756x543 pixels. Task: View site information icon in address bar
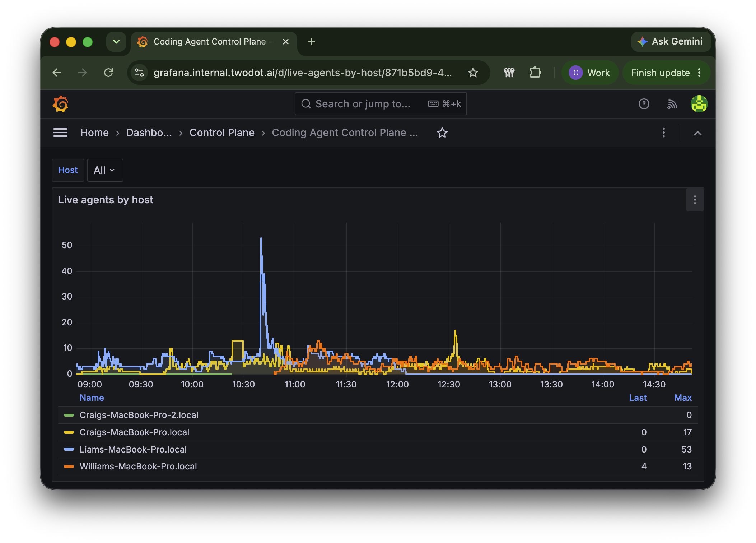pos(139,73)
